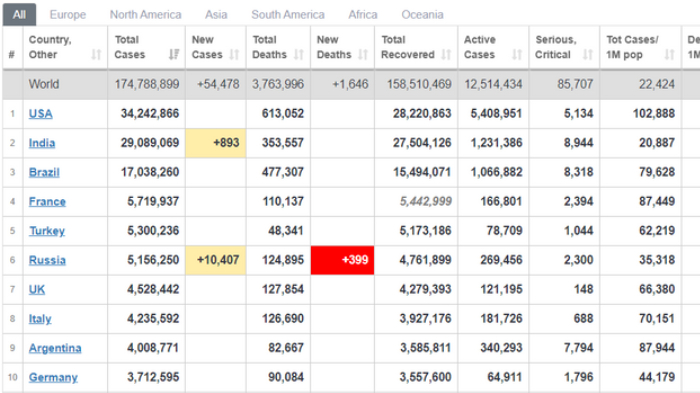This screenshot has height=393, width=700.
Task: Click Argentina active cases 340,293
Action: tap(501, 348)
